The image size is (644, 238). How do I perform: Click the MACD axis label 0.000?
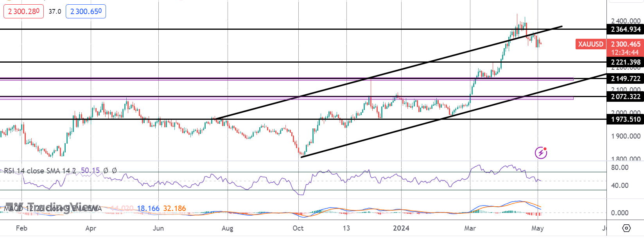coord(620,213)
